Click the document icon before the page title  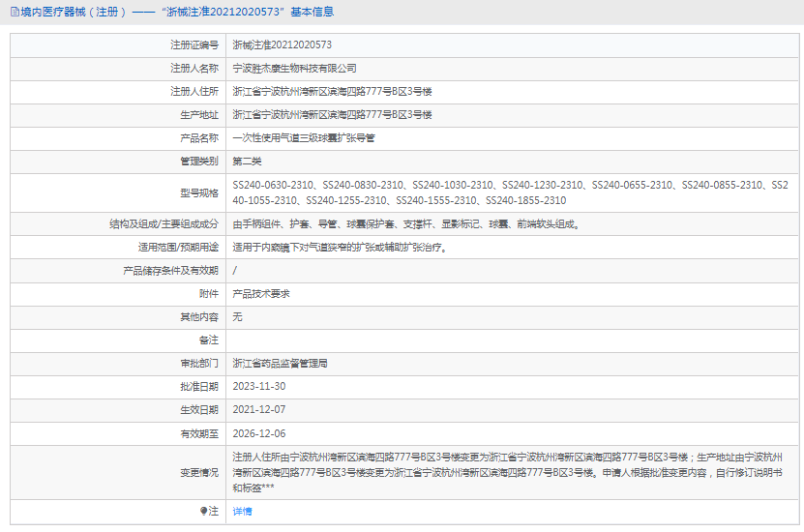tap(15, 12)
